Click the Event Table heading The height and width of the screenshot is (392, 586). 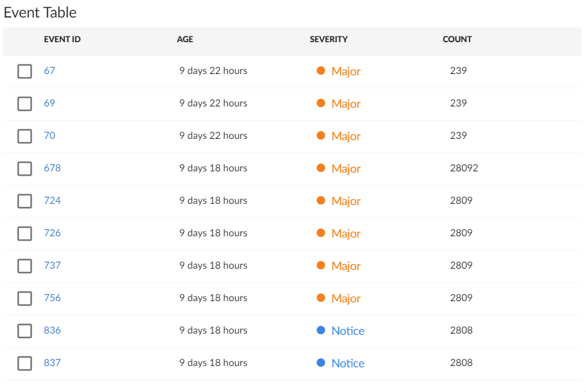pos(40,12)
